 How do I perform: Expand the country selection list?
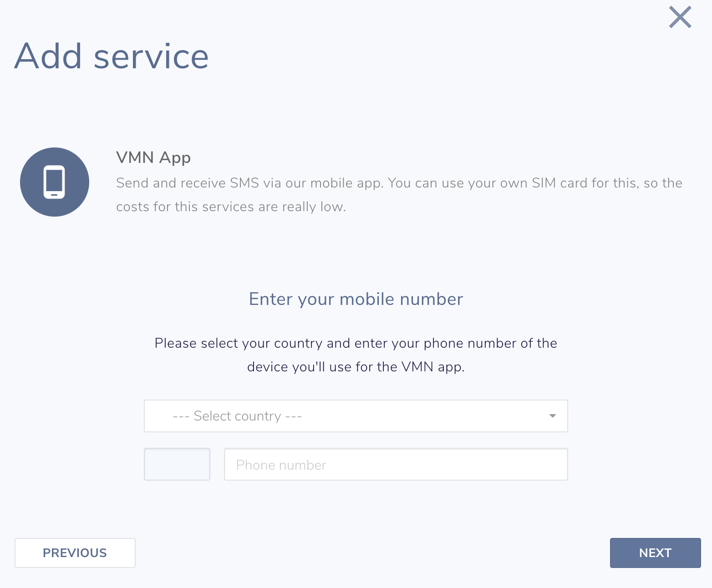[x=356, y=416]
